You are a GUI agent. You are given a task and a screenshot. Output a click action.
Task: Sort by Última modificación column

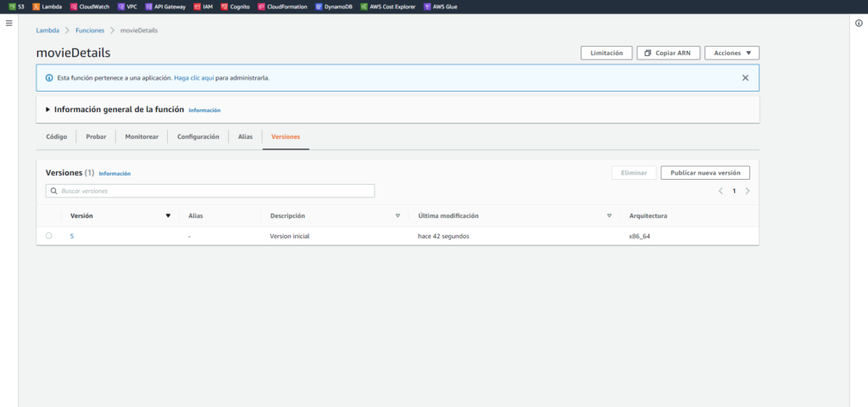tap(609, 216)
